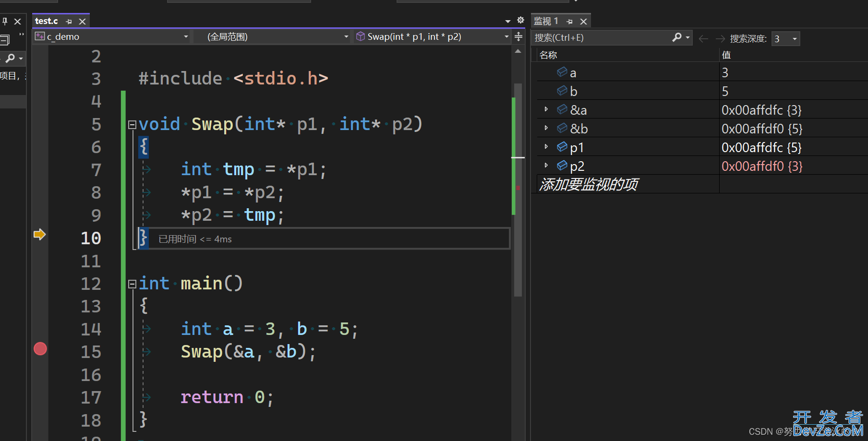Click the watch search input field

(602, 37)
